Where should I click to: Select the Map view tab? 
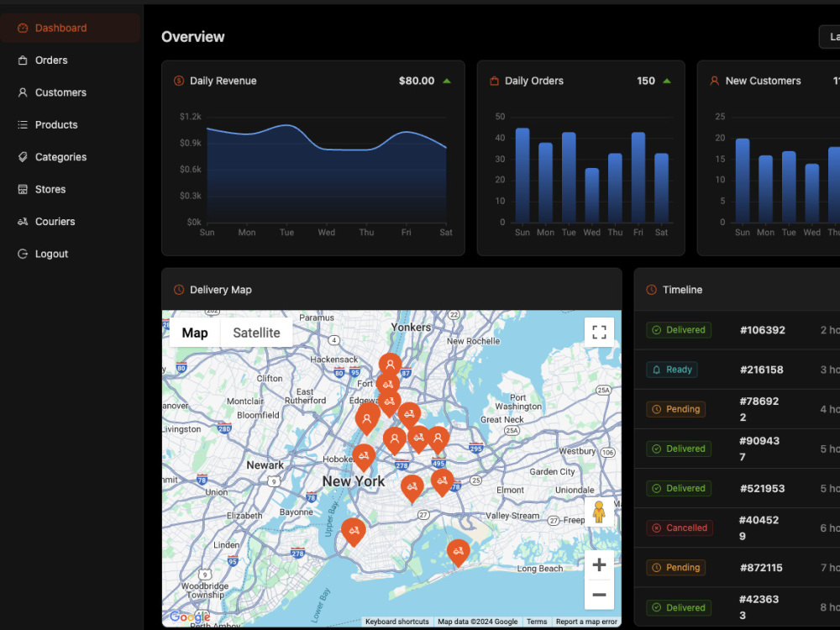pyautogui.click(x=195, y=333)
